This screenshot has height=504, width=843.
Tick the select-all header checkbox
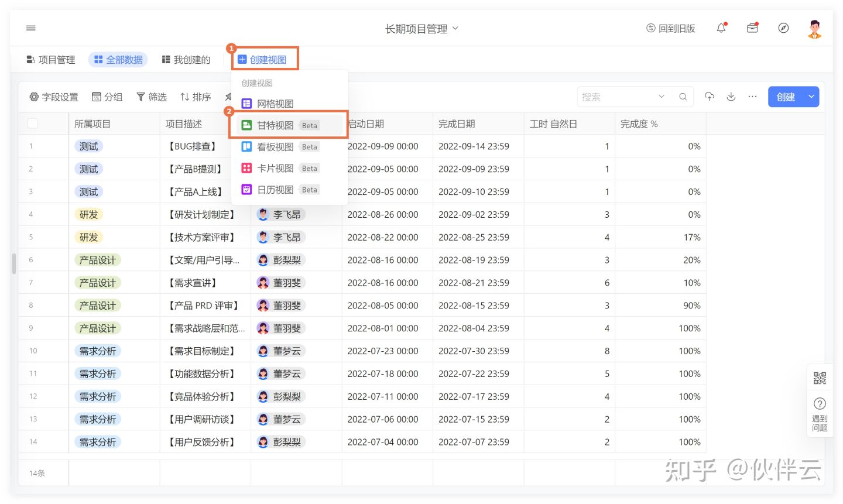pos(33,124)
